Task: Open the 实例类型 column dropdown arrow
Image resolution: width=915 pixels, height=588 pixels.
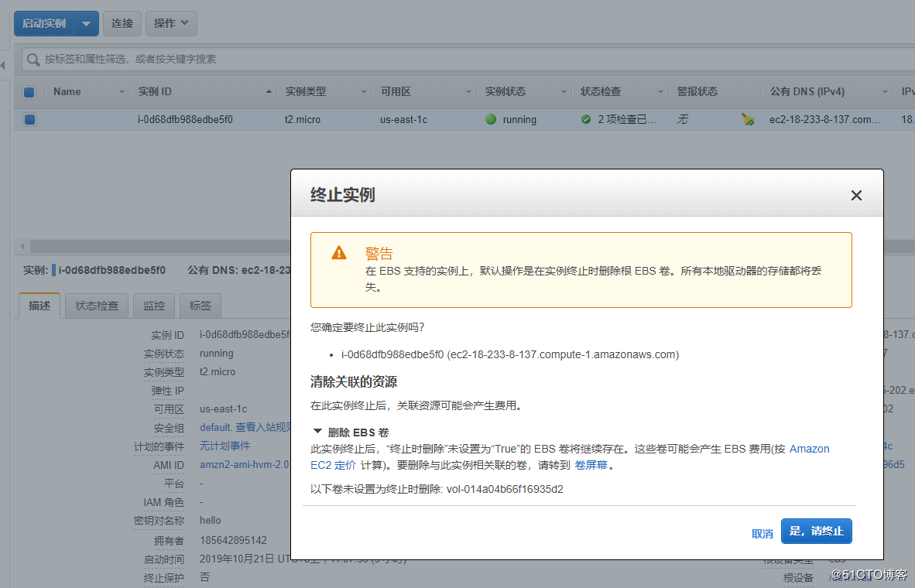Action: point(364,91)
